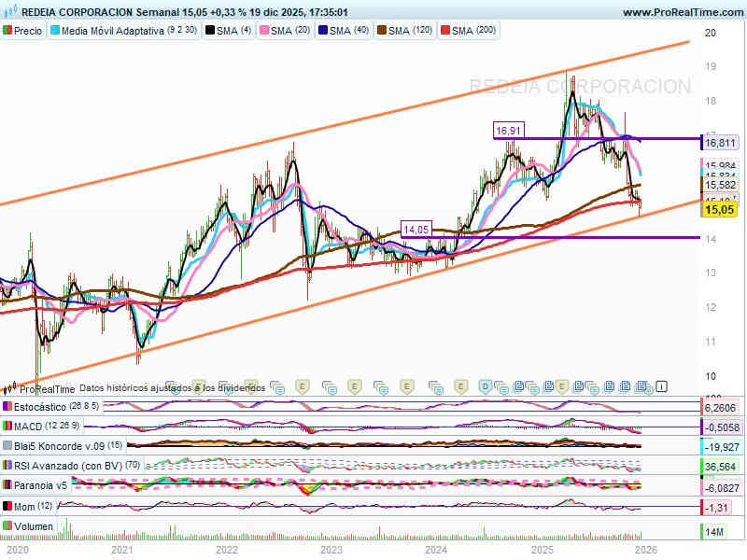Click the Paranoia v5 indicator icon
The width and height of the screenshot is (747, 560).
pyautogui.click(x=7, y=485)
